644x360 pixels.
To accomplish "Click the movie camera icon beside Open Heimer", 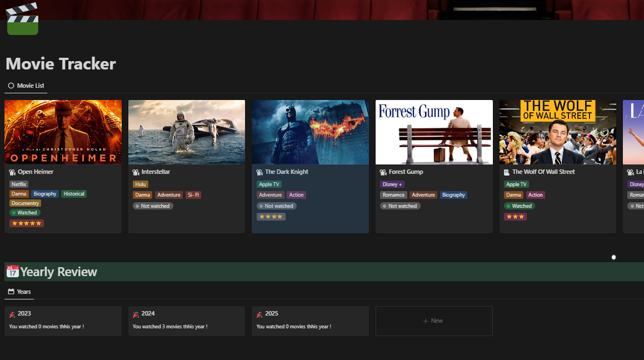I will coord(11,172).
